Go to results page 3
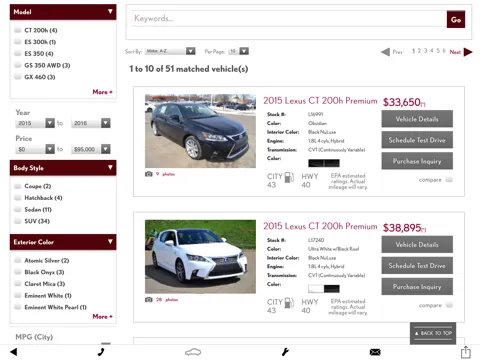Viewport: 480px width, 360px height. point(425,51)
